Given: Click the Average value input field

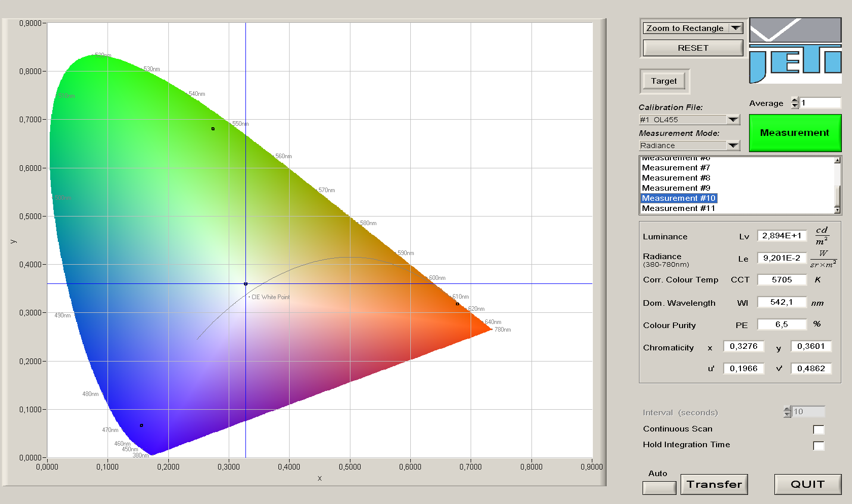Looking at the screenshot, I should tap(820, 103).
